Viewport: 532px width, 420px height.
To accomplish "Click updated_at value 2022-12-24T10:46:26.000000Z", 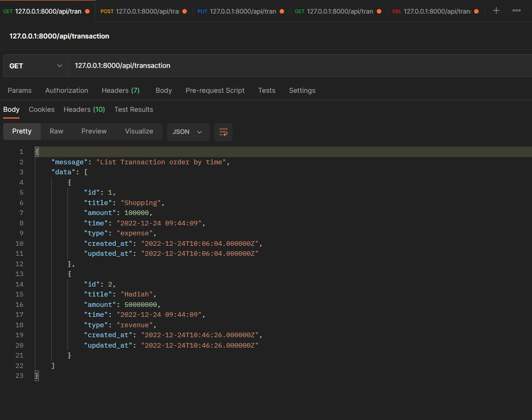I will (200, 345).
